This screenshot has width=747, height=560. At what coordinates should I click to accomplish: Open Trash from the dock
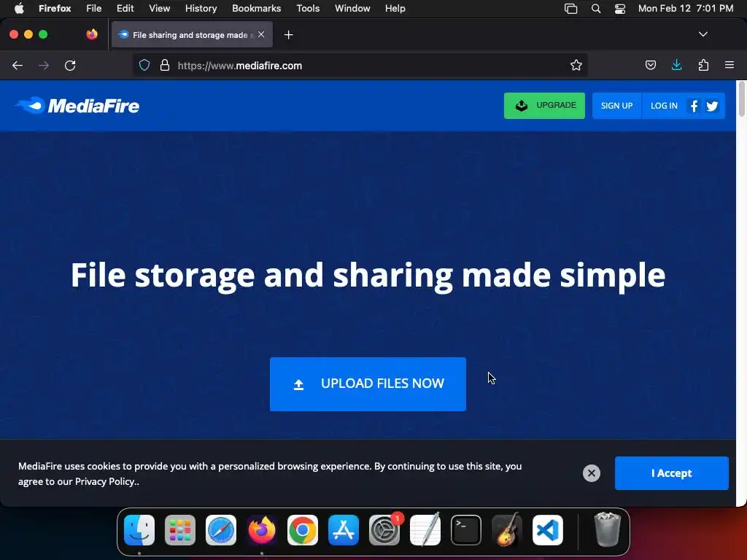click(x=608, y=530)
